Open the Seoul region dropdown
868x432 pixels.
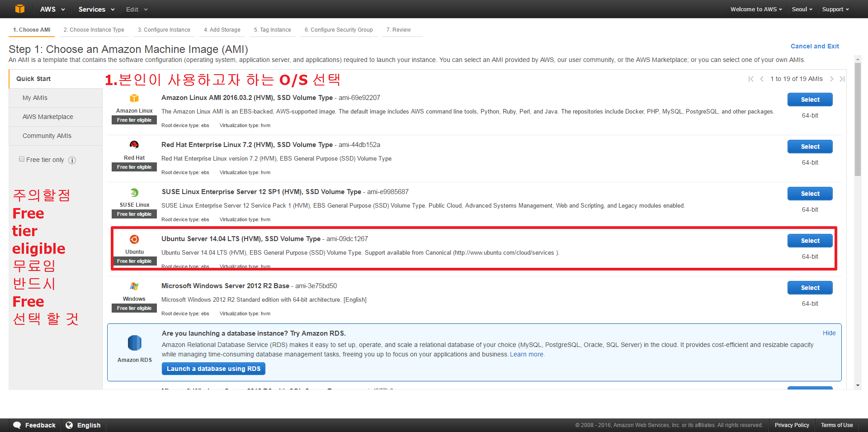(x=802, y=9)
